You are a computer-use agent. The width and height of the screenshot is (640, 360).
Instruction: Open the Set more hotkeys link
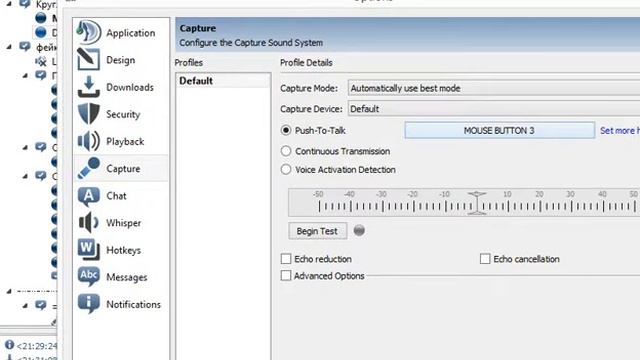[x=620, y=131]
